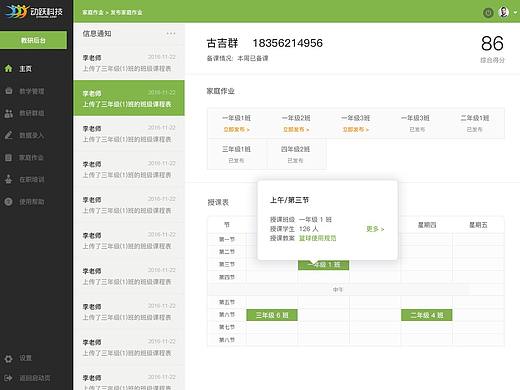Select the 二年级1班 homework card
520x390 pixels.
(475, 123)
